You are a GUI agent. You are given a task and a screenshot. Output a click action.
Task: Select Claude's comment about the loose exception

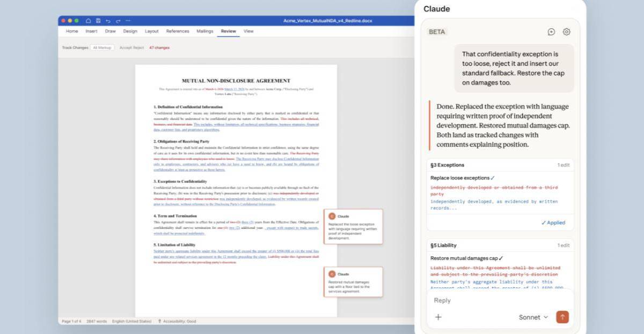click(x=353, y=226)
